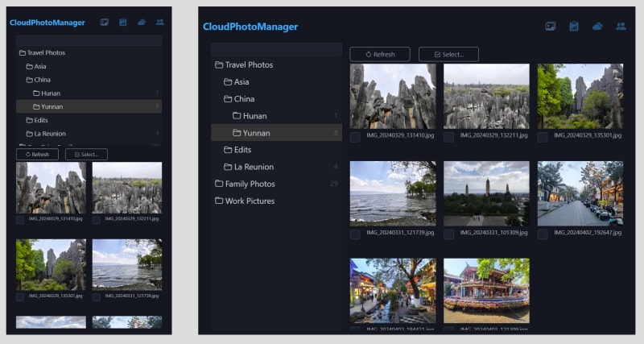The image size is (644, 344).
Task: Select the Yunnan folder in the wide layout tree
Action: point(276,133)
